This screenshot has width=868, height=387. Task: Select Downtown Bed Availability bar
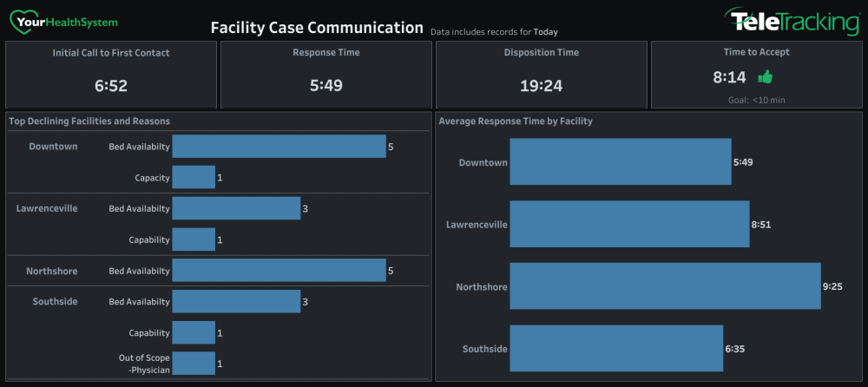point(279,146)
